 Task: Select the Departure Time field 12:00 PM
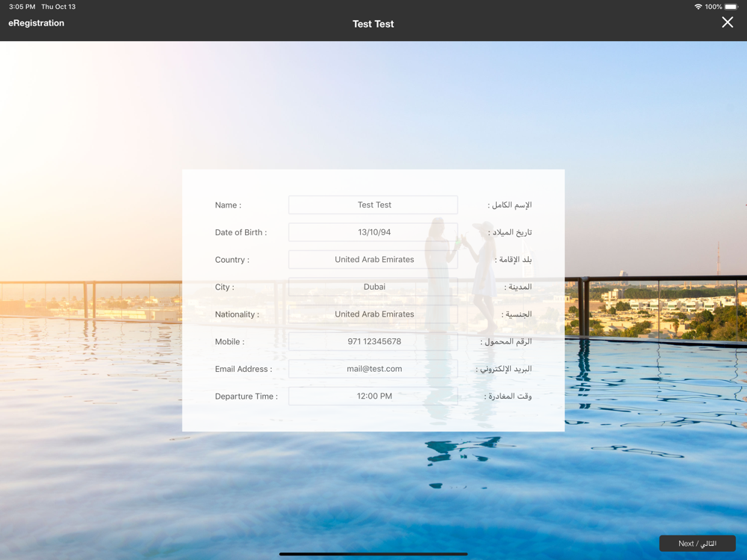(x=373, y=396)
